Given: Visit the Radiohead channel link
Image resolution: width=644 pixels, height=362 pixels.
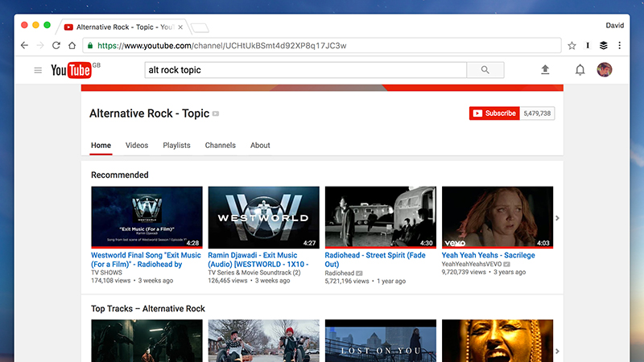Looking at the screenshot, I should 339,274.
